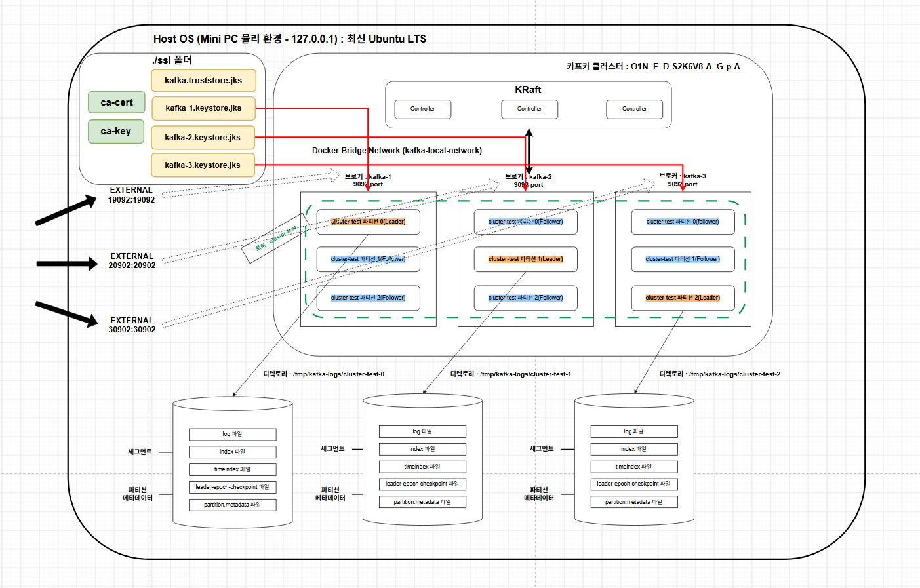Select the Host OS title text
Screen dimensions: 920x588
(x=290, y=39)
